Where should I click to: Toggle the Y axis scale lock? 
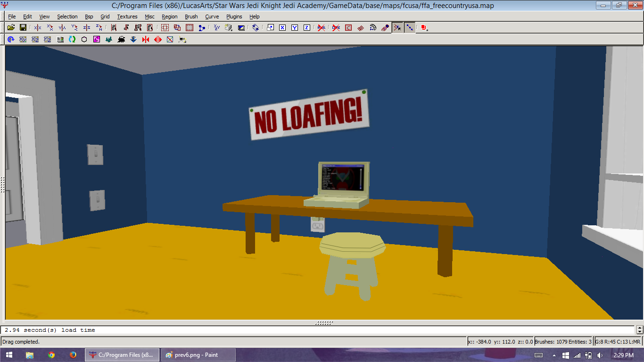(295, 28)
